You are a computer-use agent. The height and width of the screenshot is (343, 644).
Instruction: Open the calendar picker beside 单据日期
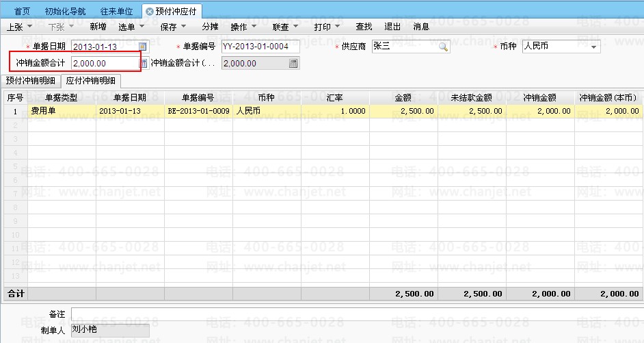coord(142,47)
